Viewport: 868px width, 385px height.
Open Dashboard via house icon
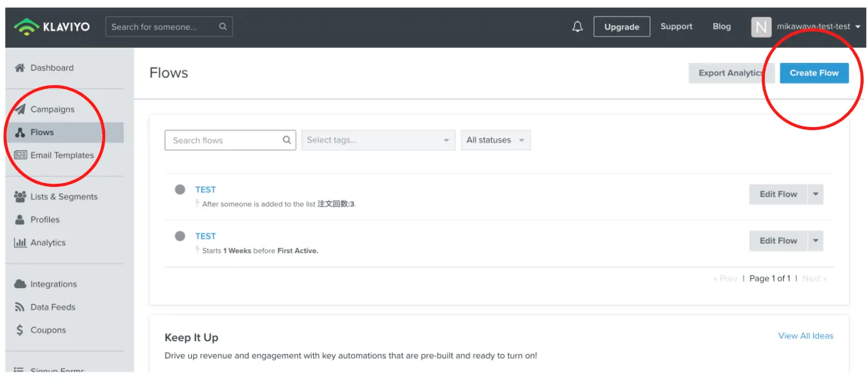tap(20, 68)
